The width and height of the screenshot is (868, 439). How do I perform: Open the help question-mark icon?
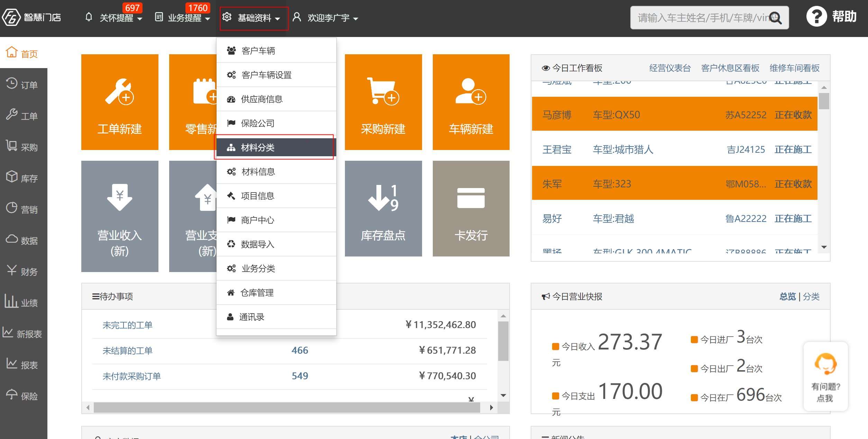click(x=816, y=17)
